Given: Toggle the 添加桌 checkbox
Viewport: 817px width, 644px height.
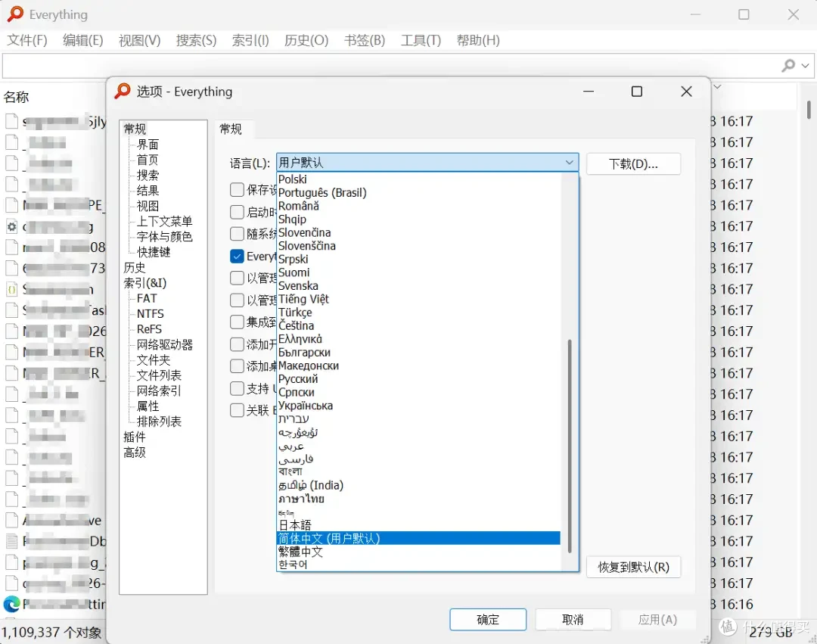Looking at the screenshot, I should pos(237,366).
